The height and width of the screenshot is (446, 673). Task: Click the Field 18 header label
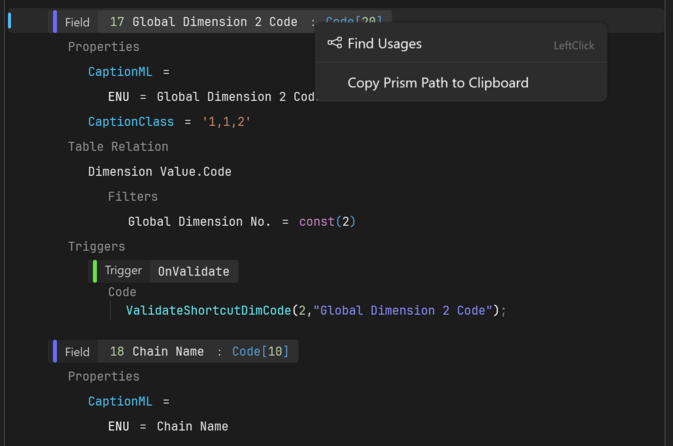(x=77, y=352)
